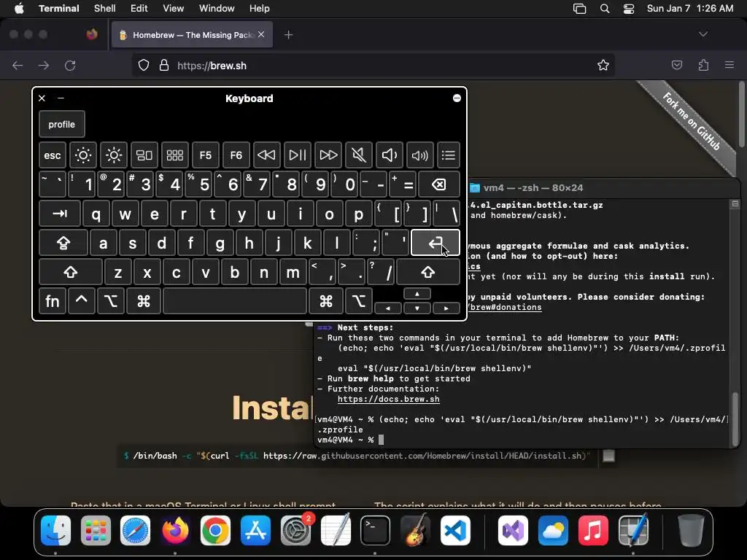Toggle the fn modifier key
Screen dimensions: 747x560
[53, 301]
